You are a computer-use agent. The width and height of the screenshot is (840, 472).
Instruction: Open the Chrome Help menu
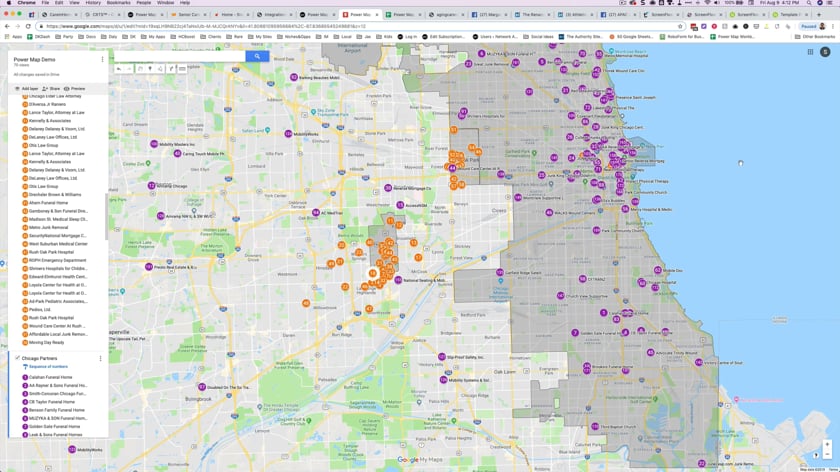[185, 3]
